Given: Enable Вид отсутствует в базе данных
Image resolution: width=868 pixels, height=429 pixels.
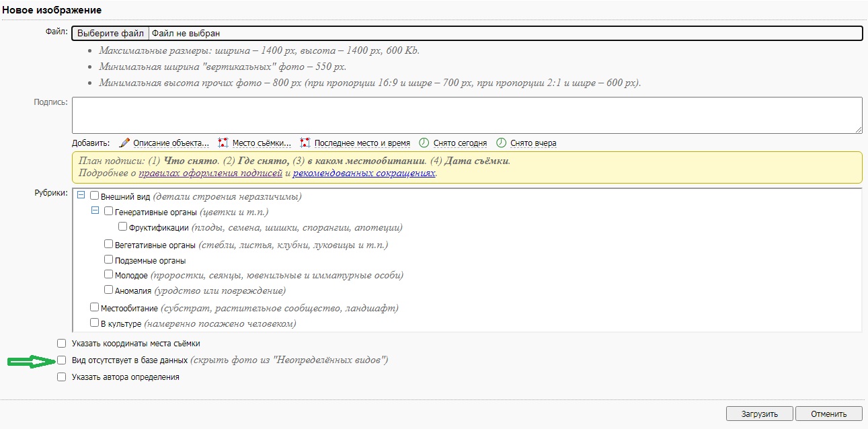Looking at the screenshot, I should coord(62,360).
